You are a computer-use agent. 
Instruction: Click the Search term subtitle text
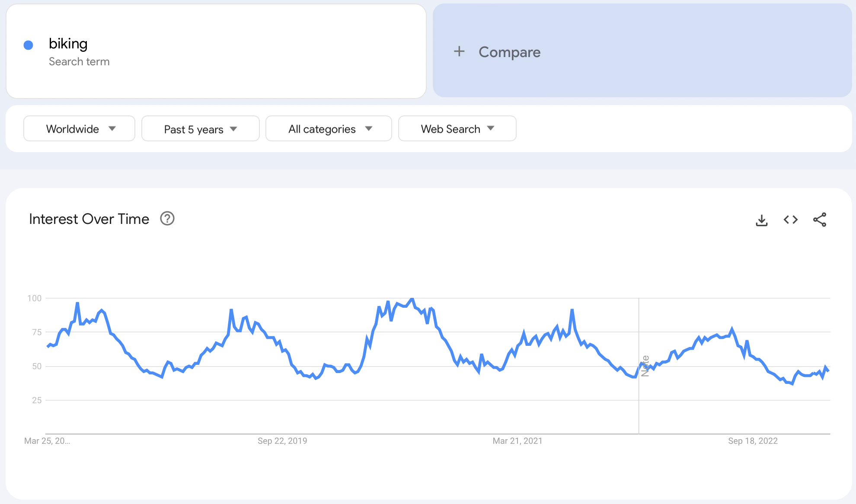click(x=79, y=62)
